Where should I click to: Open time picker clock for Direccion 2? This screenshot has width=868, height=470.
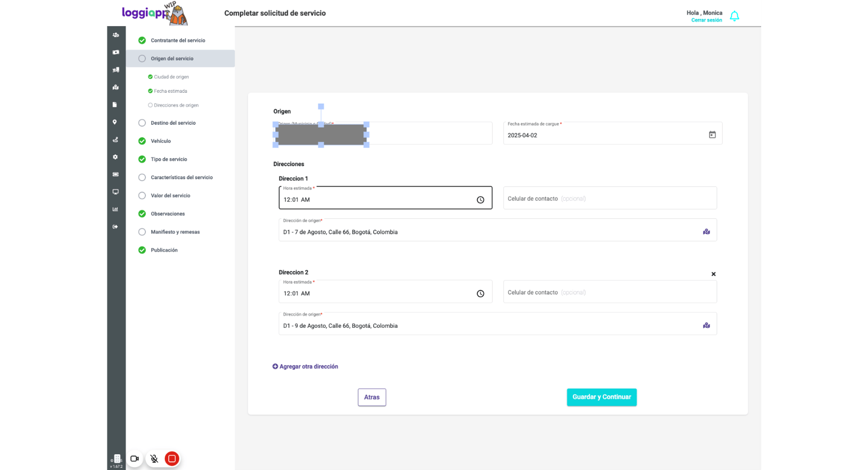[x=481, y=294]
